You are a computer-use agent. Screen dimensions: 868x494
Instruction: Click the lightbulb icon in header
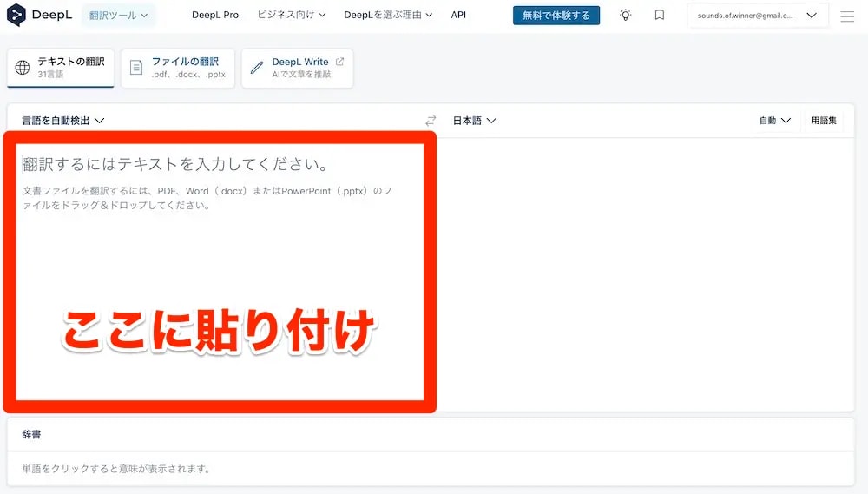point(625,15)
